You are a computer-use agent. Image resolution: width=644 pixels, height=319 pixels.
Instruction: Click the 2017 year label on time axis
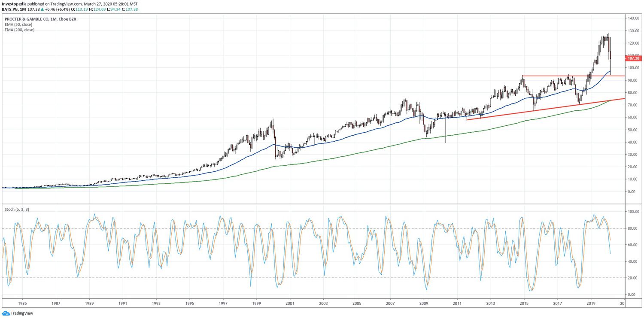pyautogui.click(x=558, y=304)
